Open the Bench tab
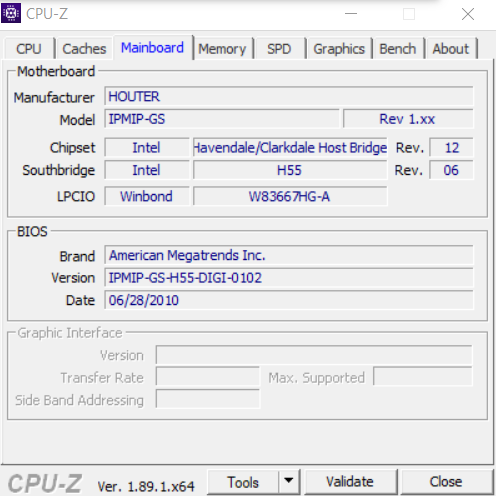496x496 pixels. coord(398,49)
